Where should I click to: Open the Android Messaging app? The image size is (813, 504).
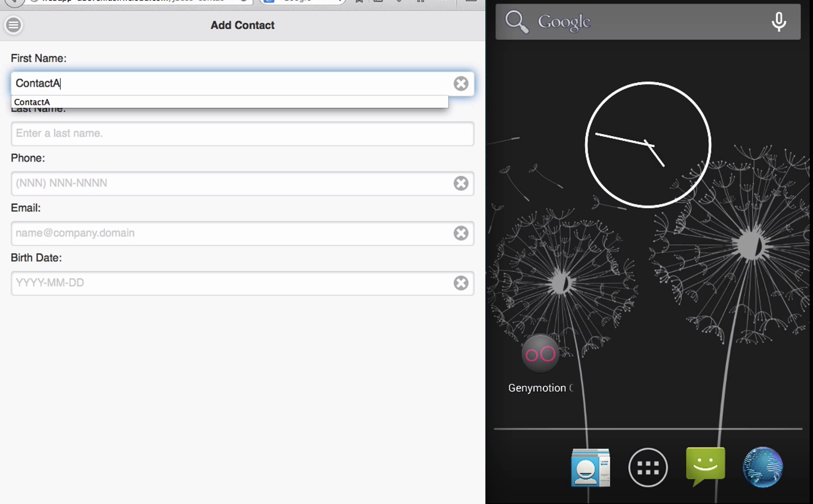[x=705, y=467]
